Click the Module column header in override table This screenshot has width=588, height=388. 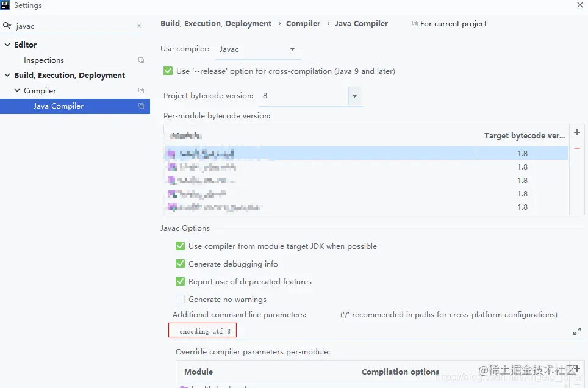point(198,372)
